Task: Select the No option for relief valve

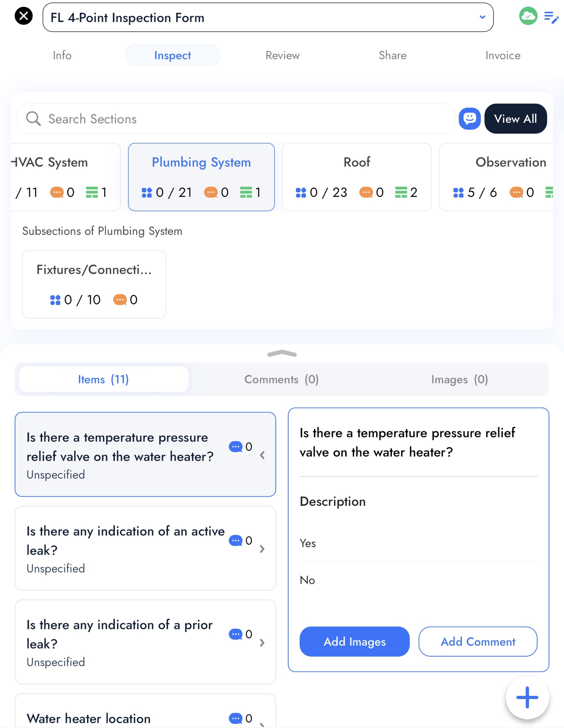Action: pyautogui.click(x=307, y=580)
